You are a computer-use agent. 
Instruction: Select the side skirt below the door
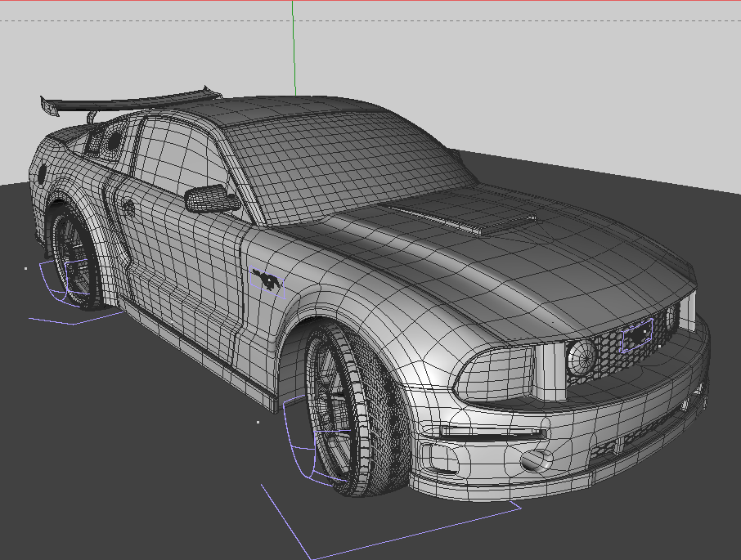coord(199,356)
